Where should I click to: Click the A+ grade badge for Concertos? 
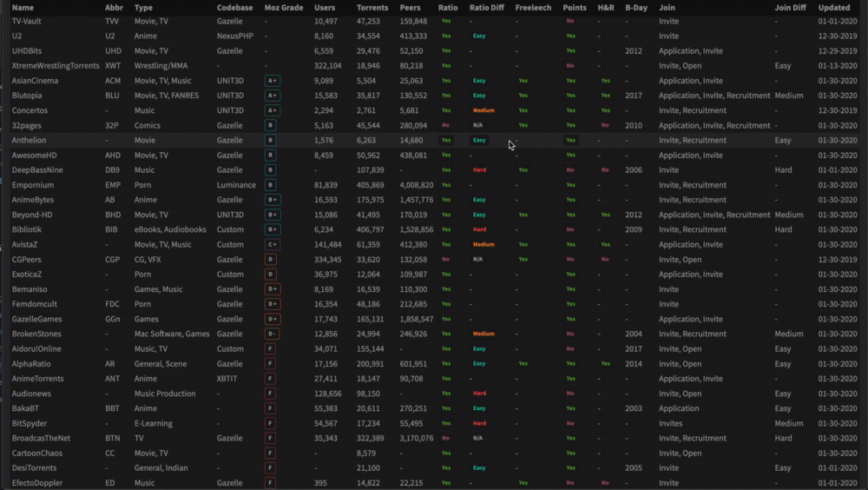pyautogui.click(x=272, y=110)
